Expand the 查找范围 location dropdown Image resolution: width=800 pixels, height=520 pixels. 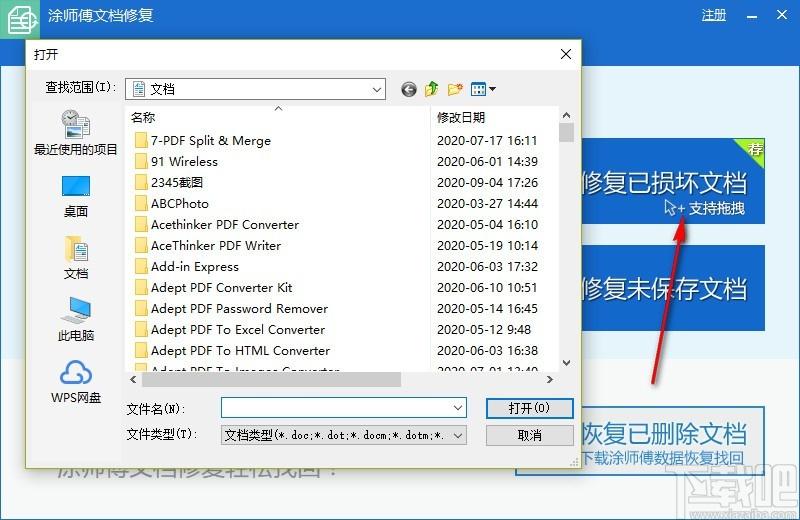[377, 89]
